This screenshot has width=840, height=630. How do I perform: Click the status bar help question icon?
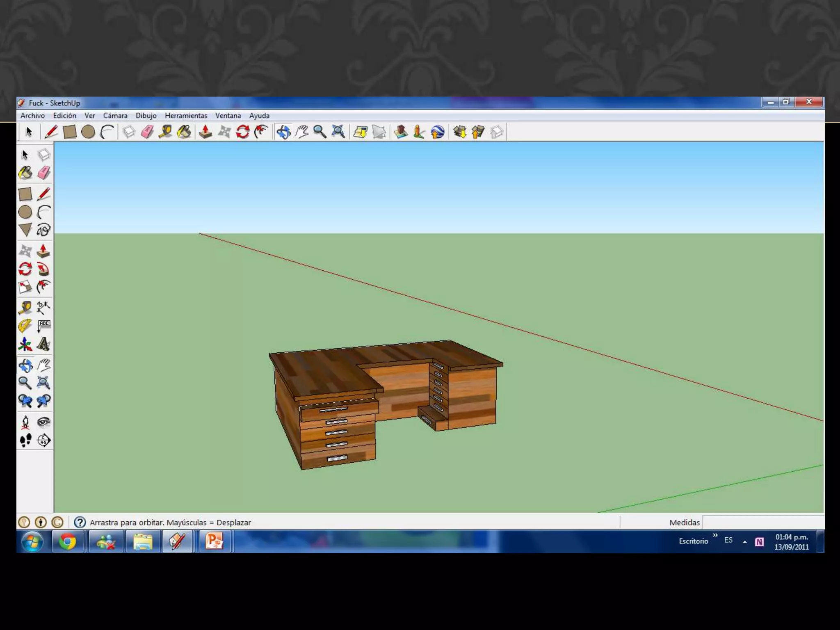click(80, 522)
